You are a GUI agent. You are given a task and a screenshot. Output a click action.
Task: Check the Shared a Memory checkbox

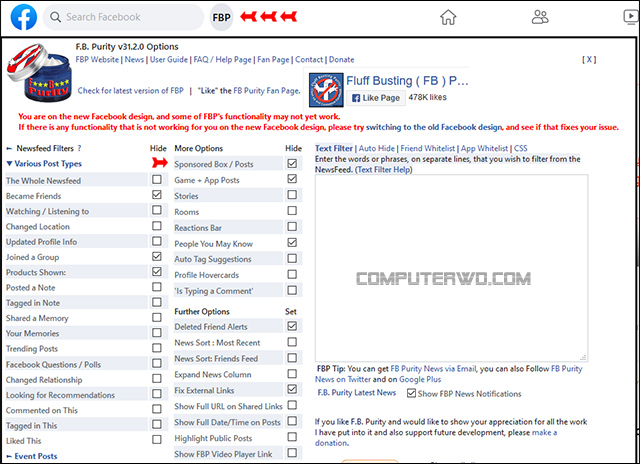[157, 317]
